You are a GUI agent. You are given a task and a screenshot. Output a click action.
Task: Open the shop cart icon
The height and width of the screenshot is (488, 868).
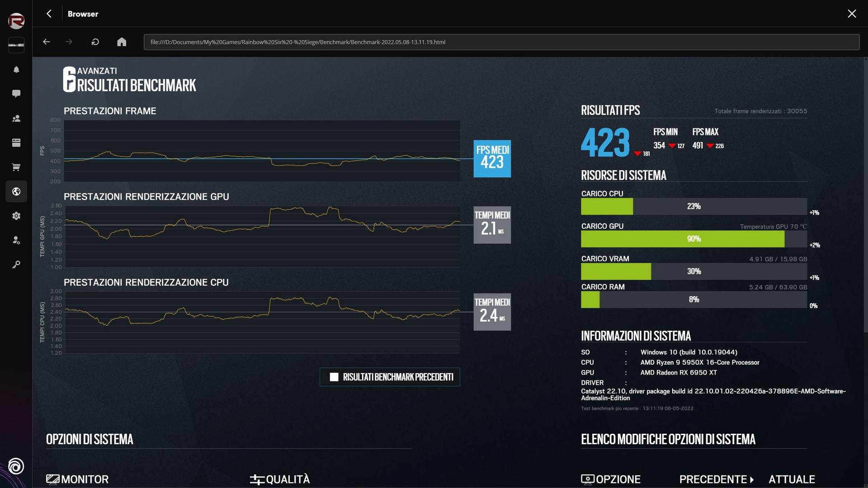pos(16,167)
